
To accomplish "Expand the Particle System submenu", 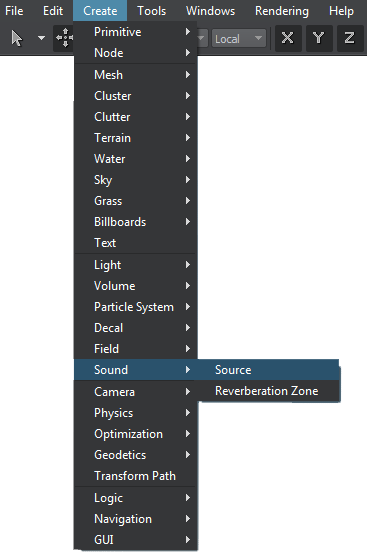I will 136,307.
